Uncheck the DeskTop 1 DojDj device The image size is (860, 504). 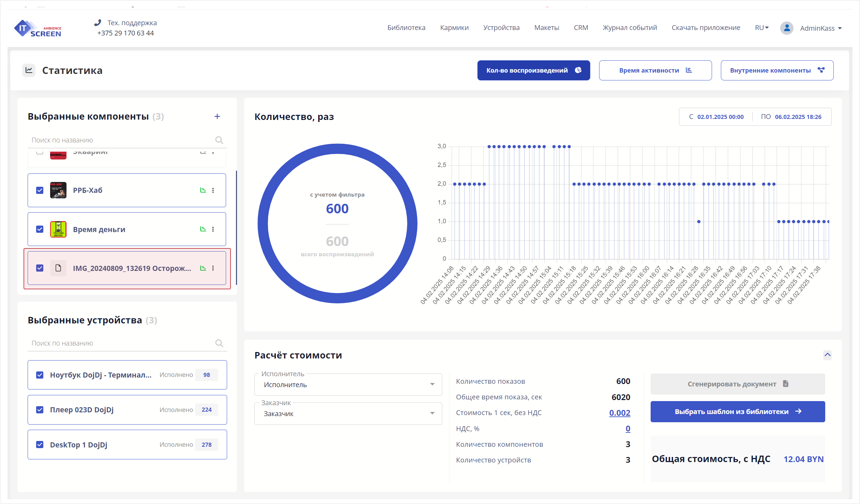[40, 444]
